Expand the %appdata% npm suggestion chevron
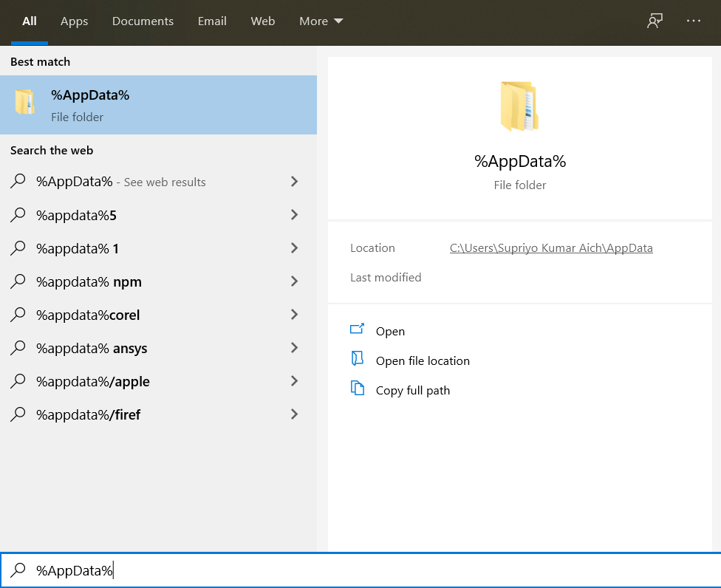The image size is (721, 588). pyautogui.click(x=294, y=281)
